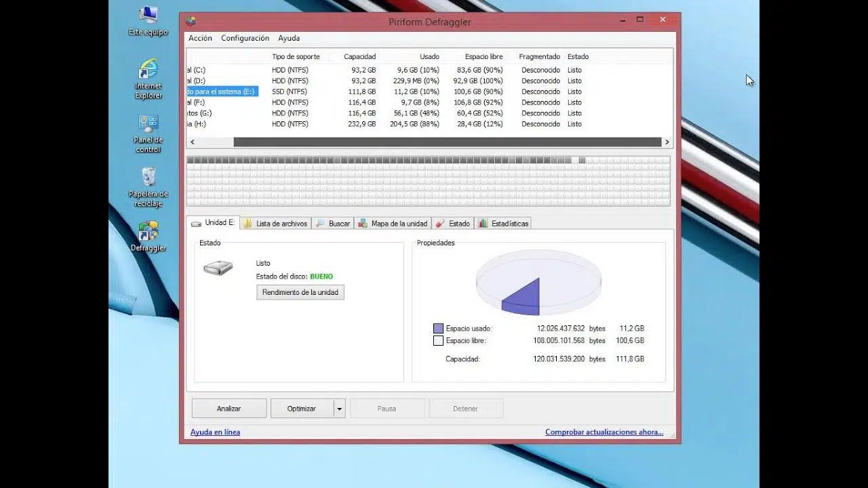Expand the Optimizar dropdown arrow
The width and height of the screenshot is (868, 488).
tap(340, 409)
